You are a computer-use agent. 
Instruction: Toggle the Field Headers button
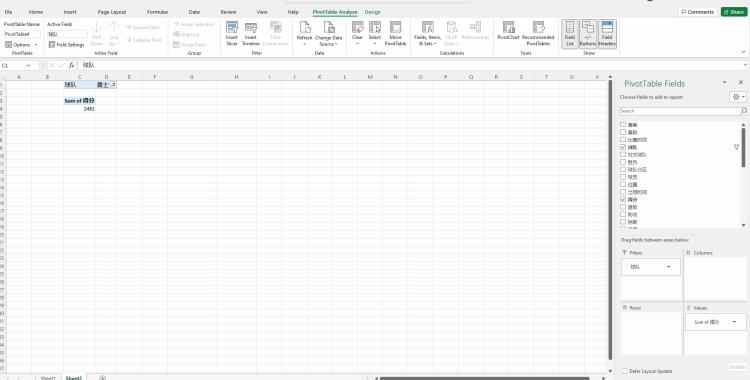pyautogui.click(x=607, y=34)
